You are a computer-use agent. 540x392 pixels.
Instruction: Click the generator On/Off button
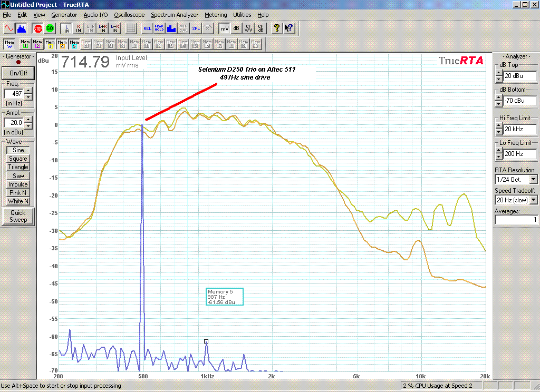(x=18, y=73)
